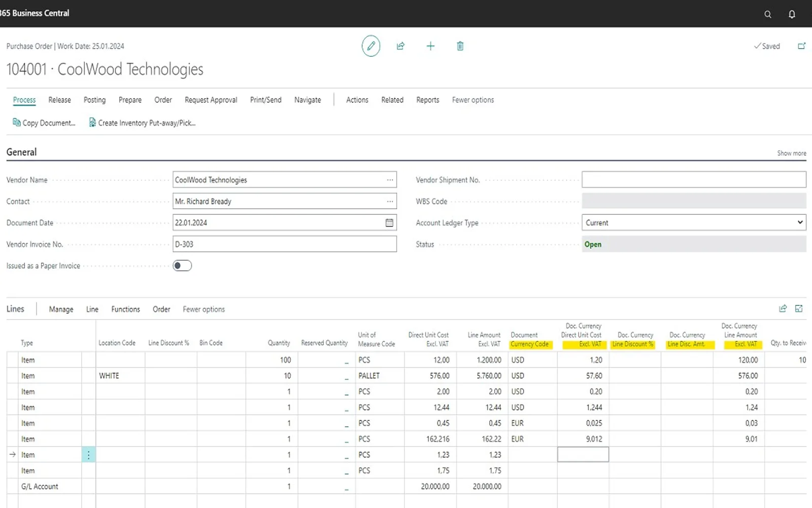Click the trash delete icon
Viewport: 812px width, 508px height.
click(x=460, y=46)
